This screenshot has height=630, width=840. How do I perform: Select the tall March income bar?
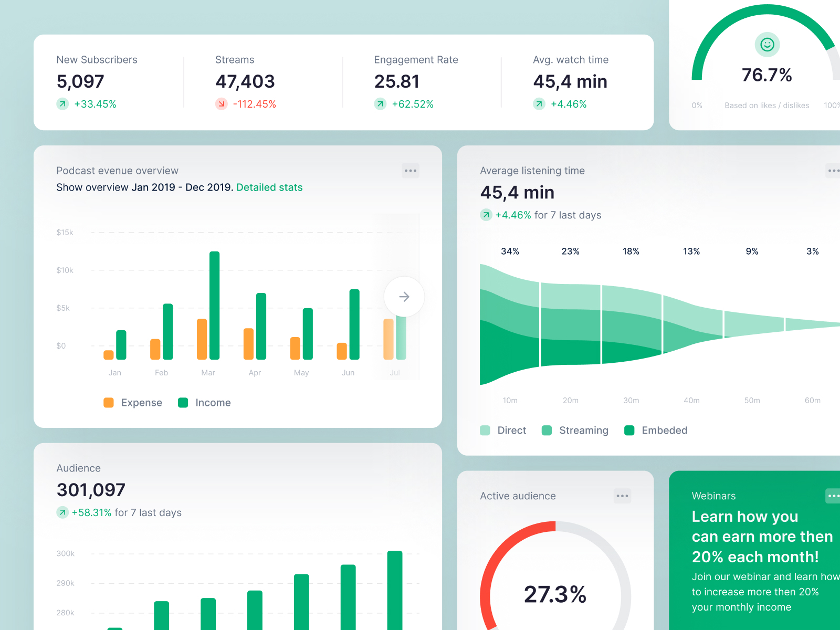click(214, 306)
